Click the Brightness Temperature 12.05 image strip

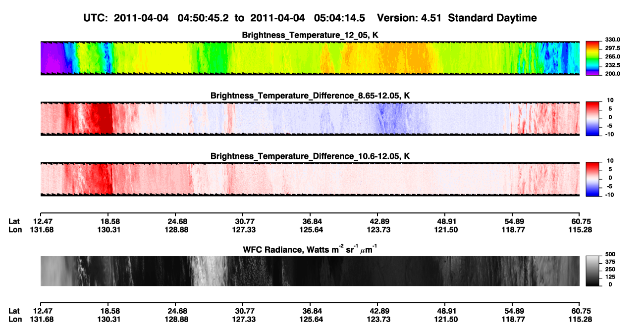310,58
